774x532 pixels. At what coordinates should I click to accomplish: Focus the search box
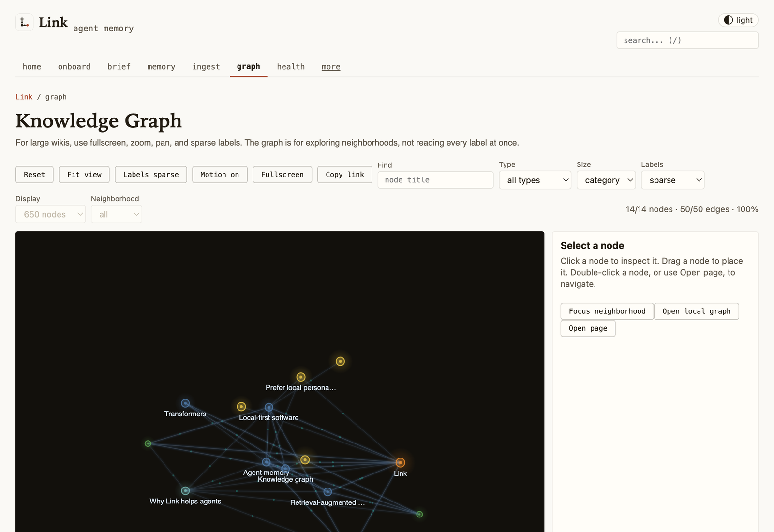[x=687, y=40]
